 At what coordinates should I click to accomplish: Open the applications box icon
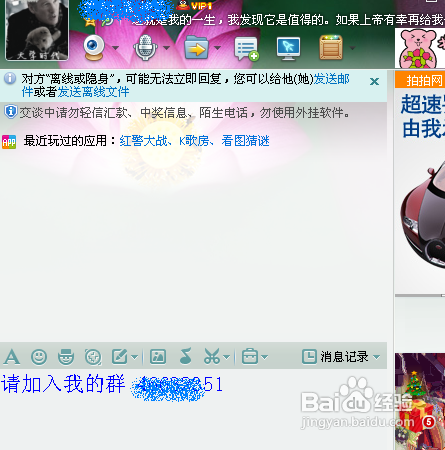pyautogui.click(x=331, y=47)
